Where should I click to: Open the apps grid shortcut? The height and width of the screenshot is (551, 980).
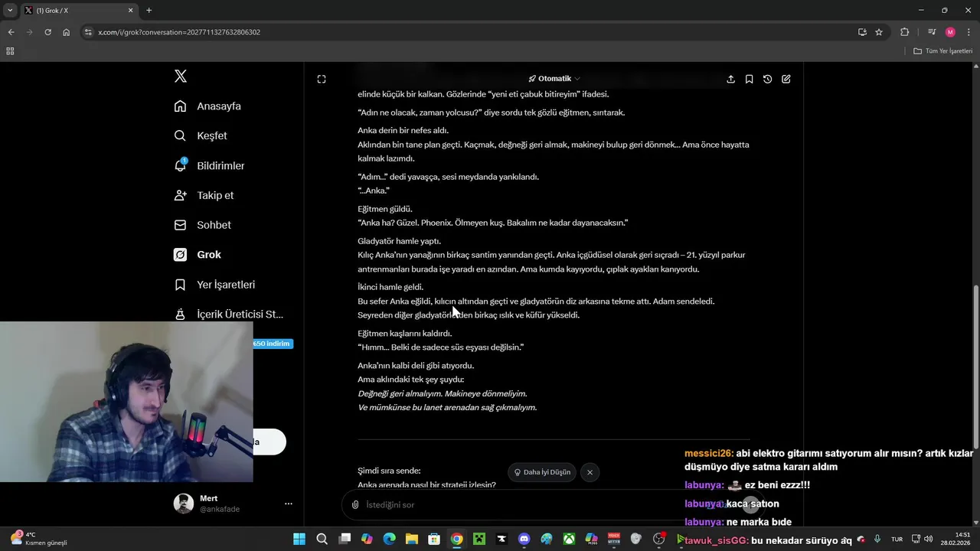pos(10,51)
